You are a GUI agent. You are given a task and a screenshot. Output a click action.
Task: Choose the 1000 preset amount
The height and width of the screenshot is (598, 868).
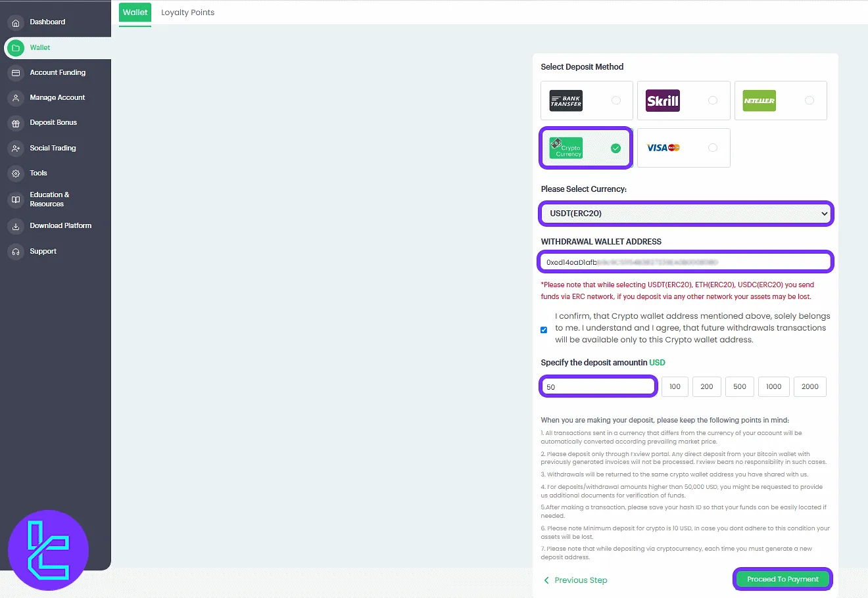774,387
